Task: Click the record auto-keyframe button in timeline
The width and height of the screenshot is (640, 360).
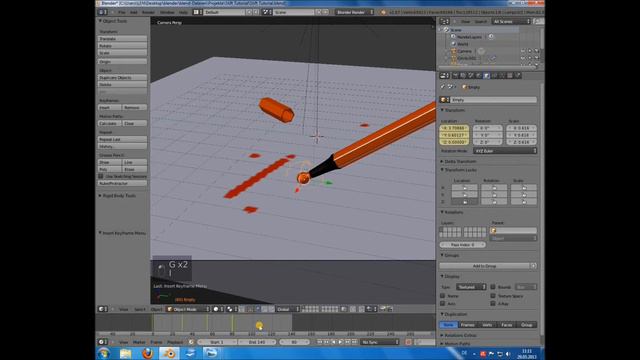Action: (x=408, y=342)
